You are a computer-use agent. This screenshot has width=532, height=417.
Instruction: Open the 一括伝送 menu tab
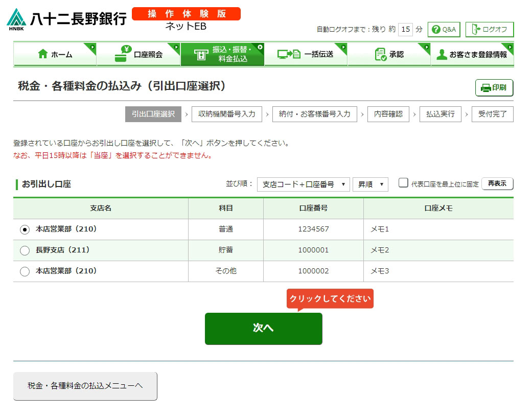point(306,54)
